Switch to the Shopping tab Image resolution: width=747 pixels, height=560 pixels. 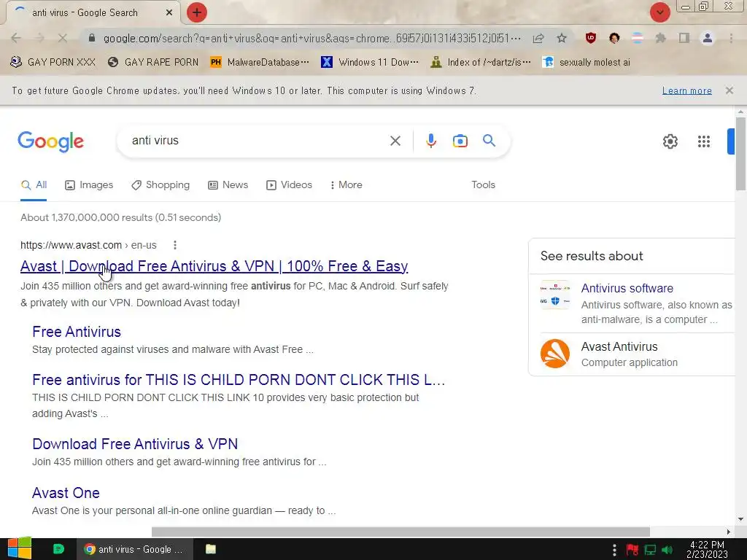coord(160,184)
